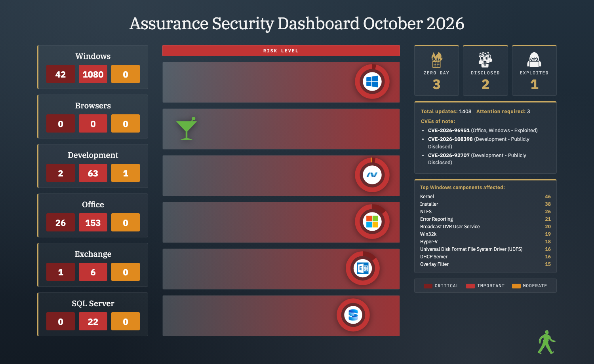Click the .NET development risk donut icon
Image resolution: width=594 pixels, height=364 pixels.
tap(372, 175)
